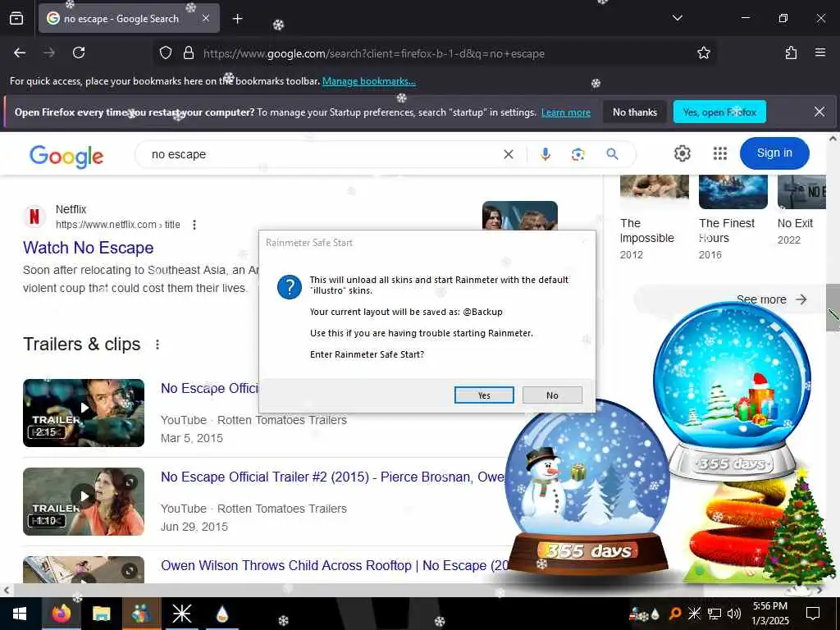
Task: Click the Sign in button
Action: point(774,153)
